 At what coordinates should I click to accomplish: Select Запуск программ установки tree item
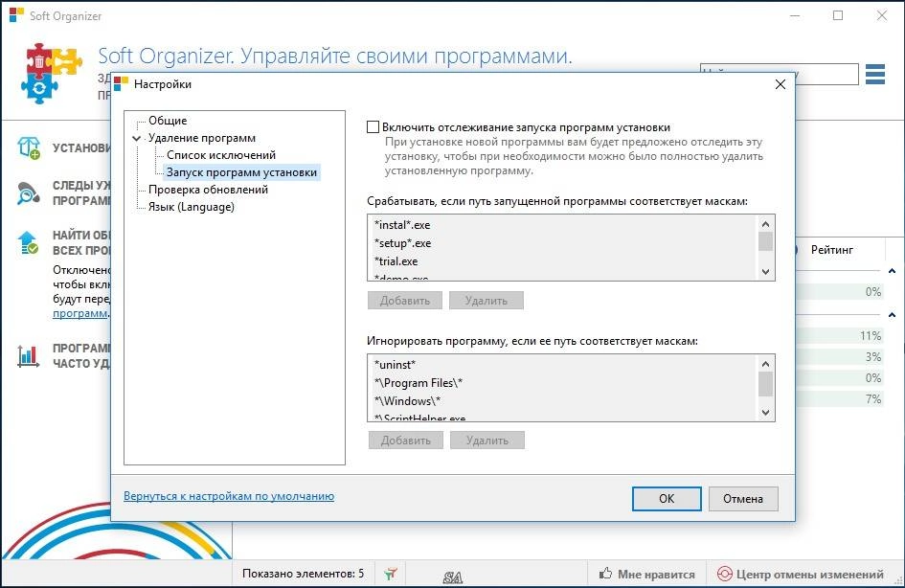coord(241,172)
